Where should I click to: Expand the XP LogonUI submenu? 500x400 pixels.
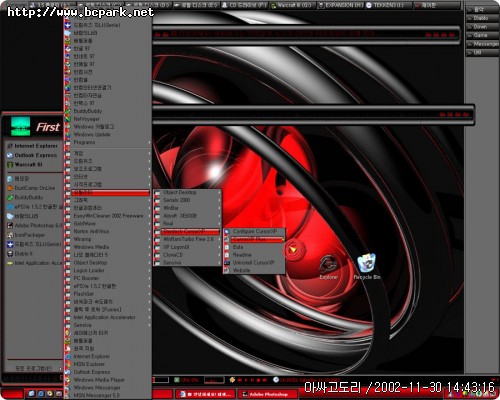pyautogui.click(x=219, y=247)
